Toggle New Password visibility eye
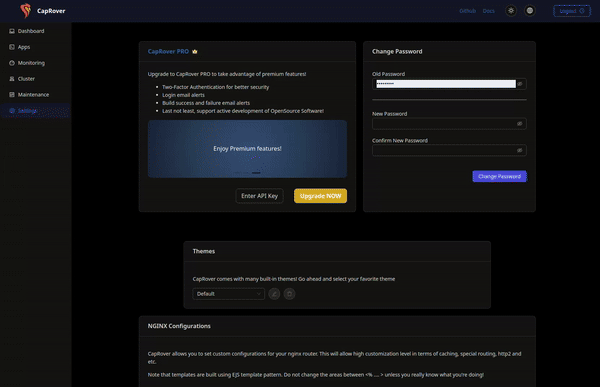 (x=520, y=124)
